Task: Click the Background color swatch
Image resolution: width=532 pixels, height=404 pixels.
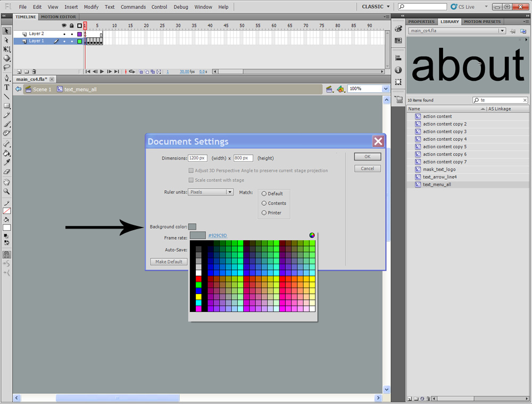Action: pos(192,227)
